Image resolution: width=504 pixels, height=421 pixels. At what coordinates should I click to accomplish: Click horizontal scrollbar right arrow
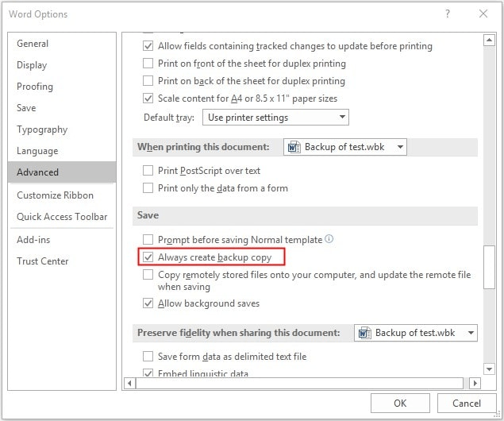click(475, 384)
